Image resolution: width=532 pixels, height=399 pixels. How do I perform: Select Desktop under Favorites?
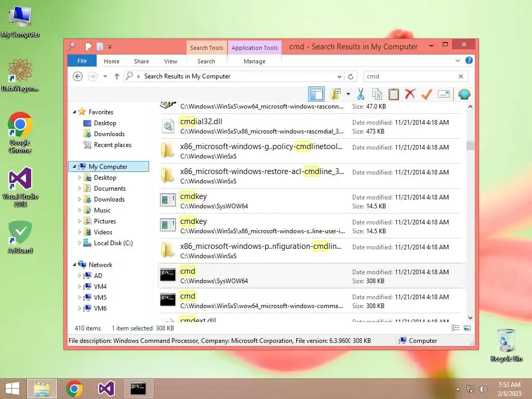[x=105, y=123]
